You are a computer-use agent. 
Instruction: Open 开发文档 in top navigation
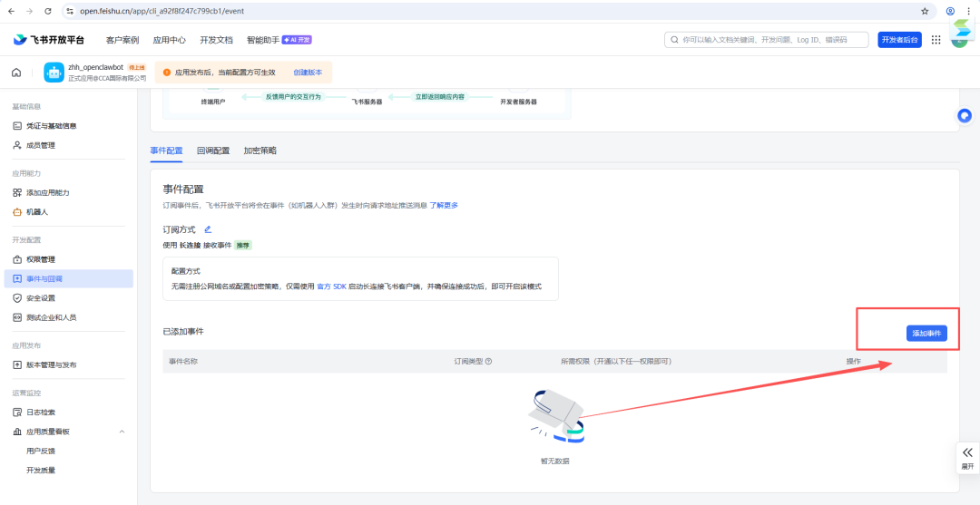pos(216,39)
